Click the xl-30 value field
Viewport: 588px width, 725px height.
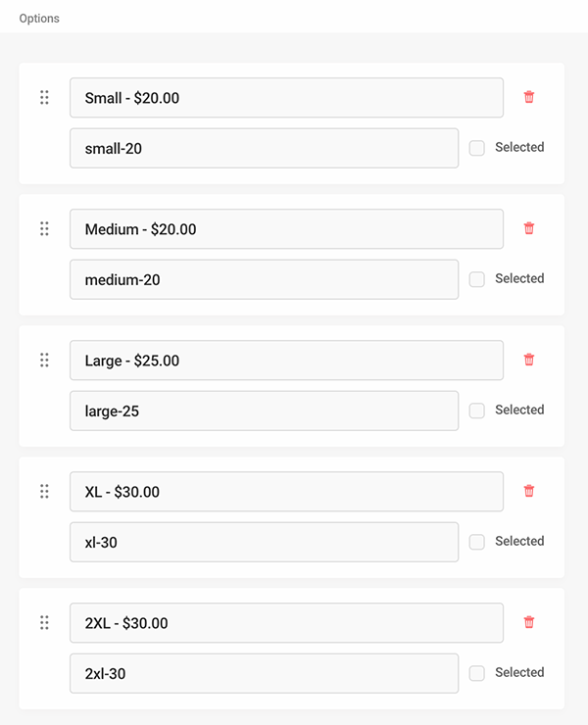[265, 542]
